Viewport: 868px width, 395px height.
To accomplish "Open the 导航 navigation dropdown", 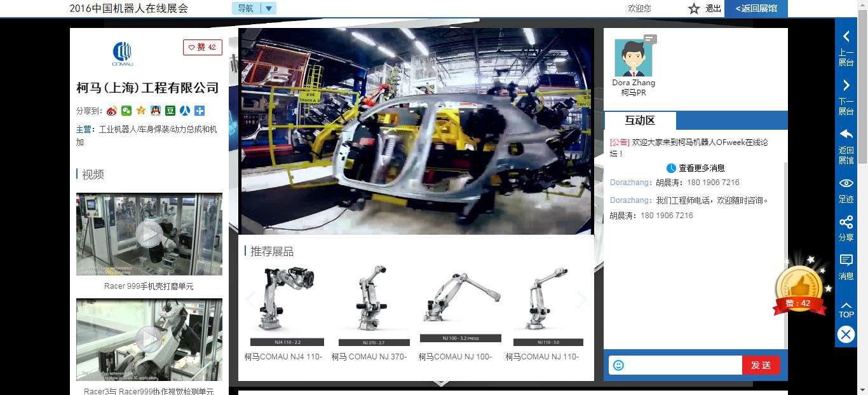I will pos(254,8).
